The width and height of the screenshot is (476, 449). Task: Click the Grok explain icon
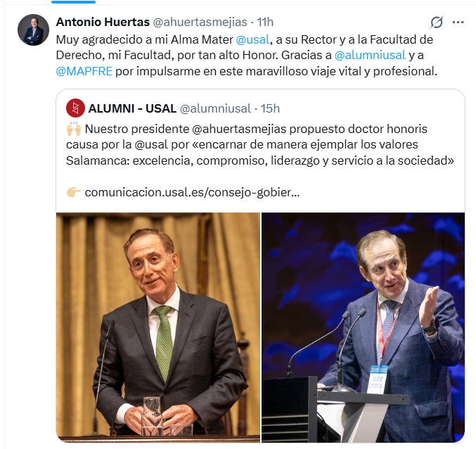[x=437, y=23]
